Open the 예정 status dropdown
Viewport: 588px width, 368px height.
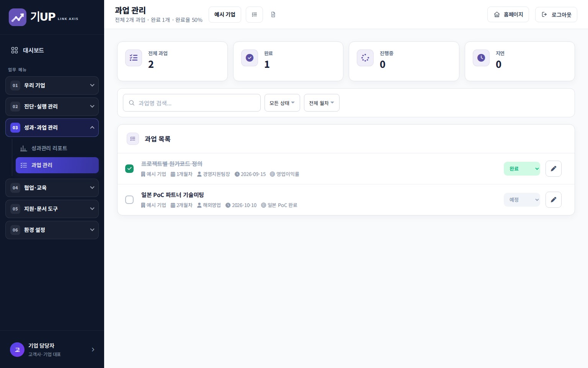pyautogui.click(x=522, y=200)
